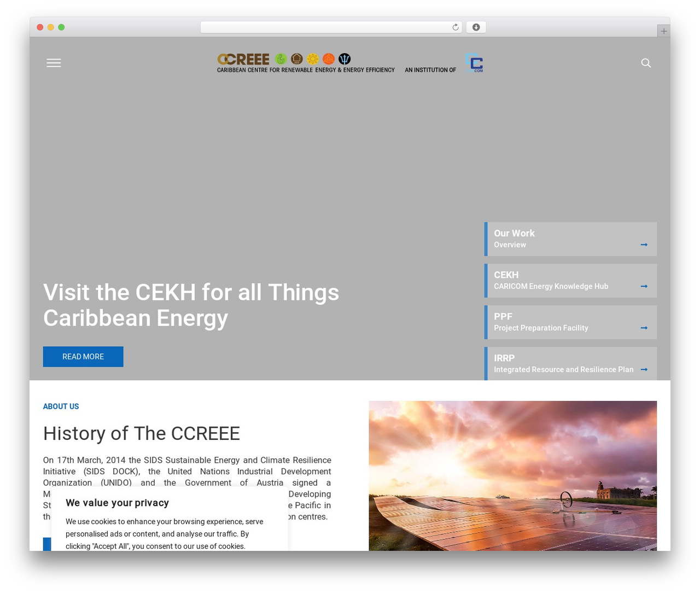Click the orange emblem in header

(329, 59)
